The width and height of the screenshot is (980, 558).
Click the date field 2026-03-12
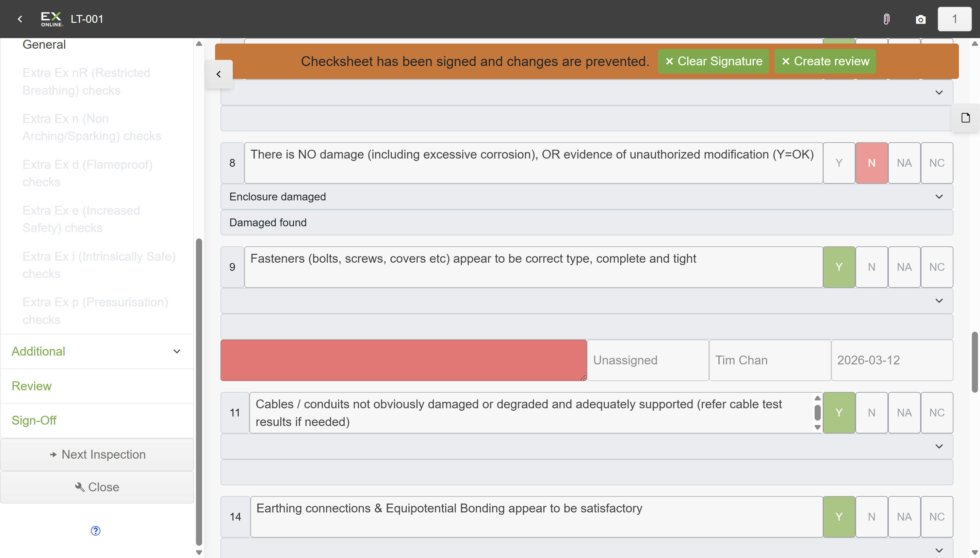click(892, 360)
